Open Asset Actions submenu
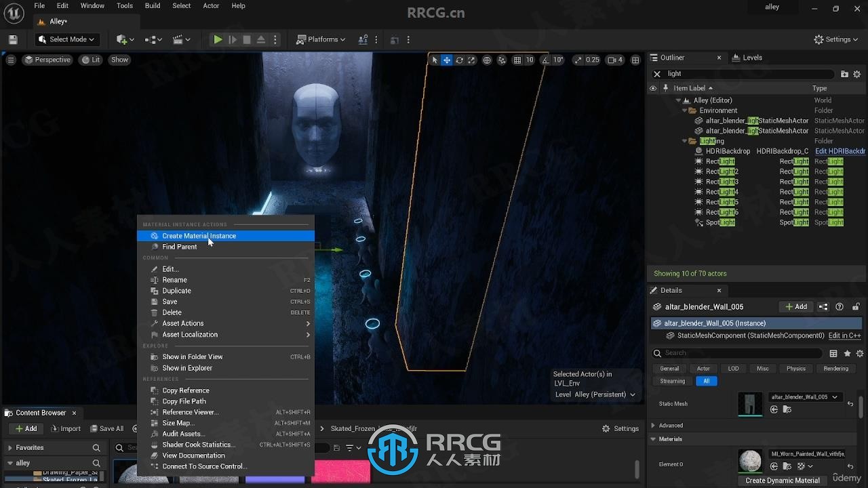The width and height of the screenshot is (868, 488). tap(226, 323)
